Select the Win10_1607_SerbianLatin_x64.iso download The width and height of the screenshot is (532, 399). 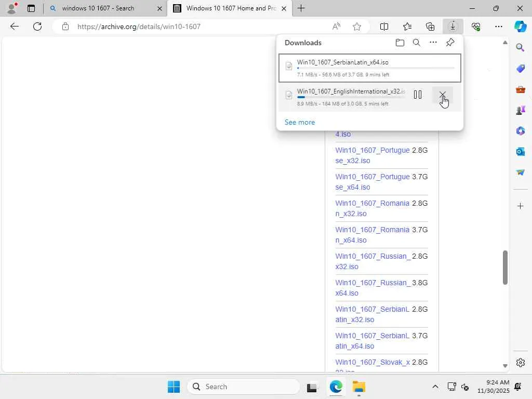coord(370,68)
